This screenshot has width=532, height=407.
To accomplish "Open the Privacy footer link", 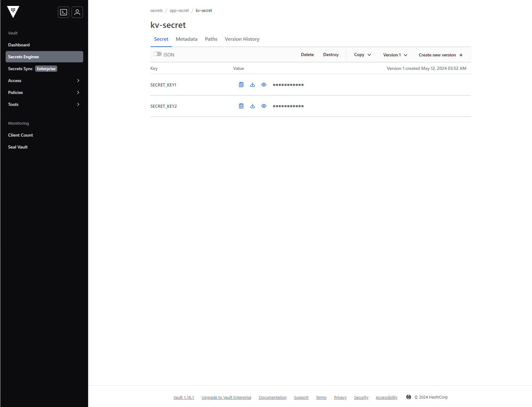I will [340, 397].
